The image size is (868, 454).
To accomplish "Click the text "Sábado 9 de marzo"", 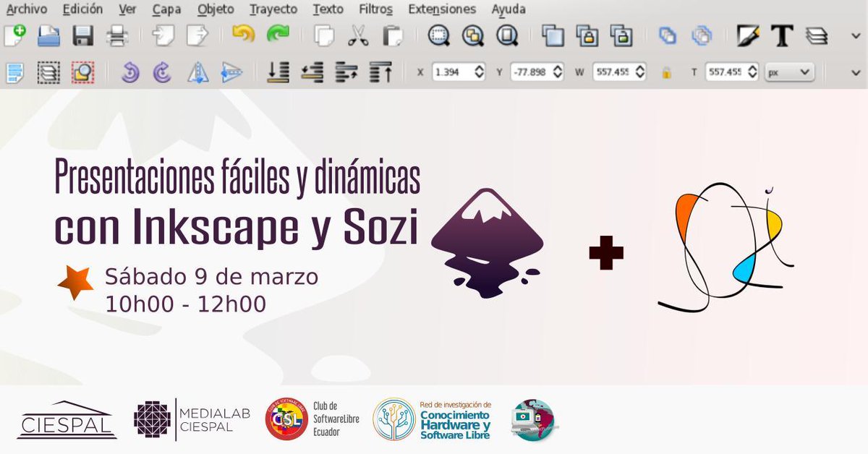I will coord(211,276).
